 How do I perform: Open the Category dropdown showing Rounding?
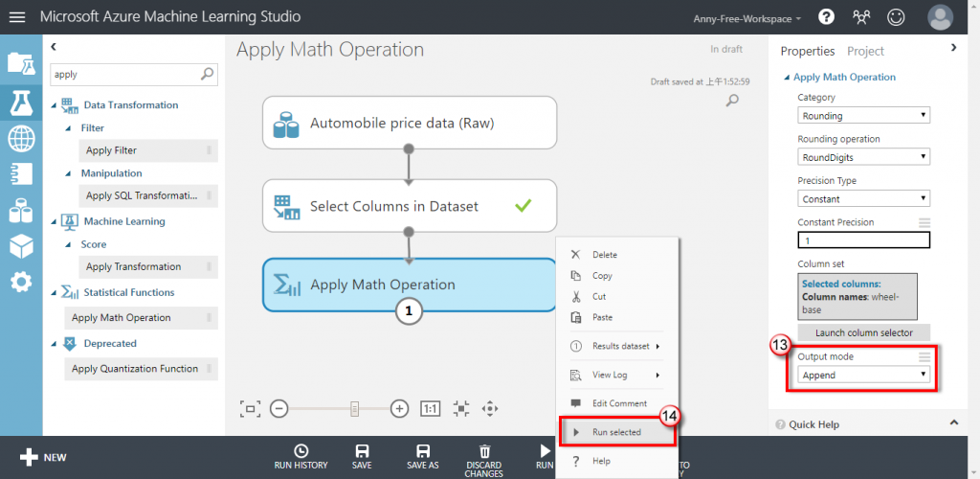pos(864,116)
